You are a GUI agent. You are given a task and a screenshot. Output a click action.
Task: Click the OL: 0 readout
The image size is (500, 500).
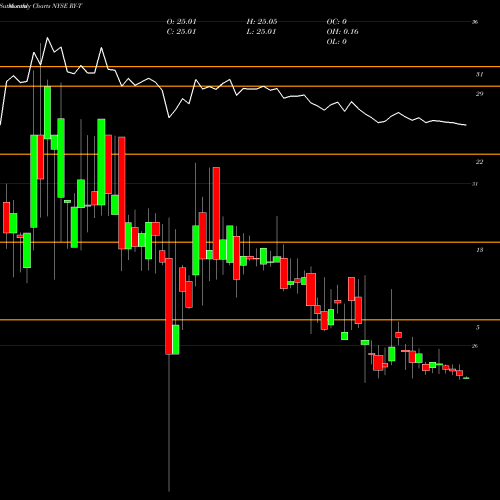[x=337, y=42]
